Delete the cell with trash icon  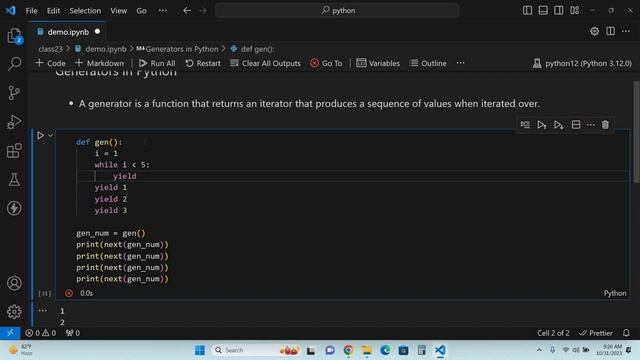[x=605, y=124]
